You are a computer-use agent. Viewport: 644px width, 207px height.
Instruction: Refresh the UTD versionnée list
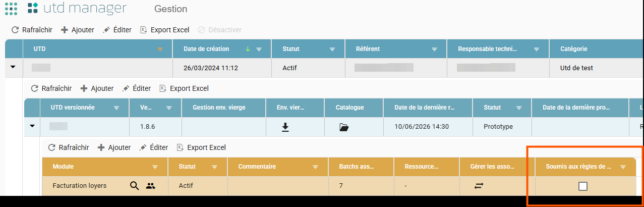(51, 88)
